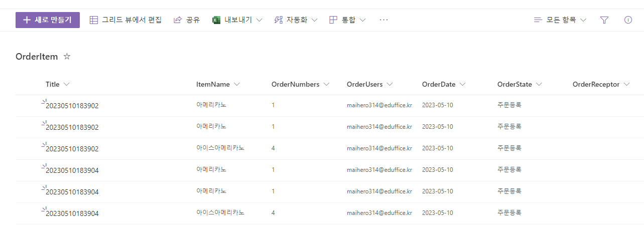
Task: Select 아이스아메리카노 in the last row
Action: click(220, 213)
